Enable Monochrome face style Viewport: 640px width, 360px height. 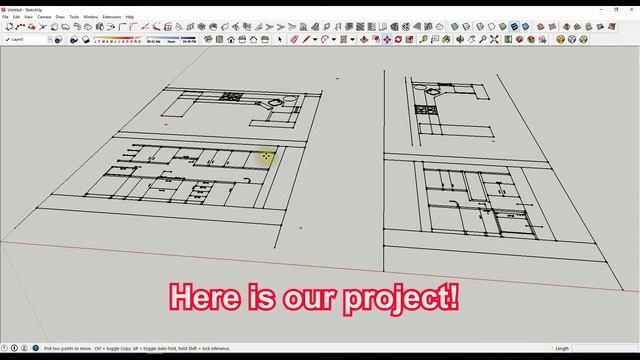point(526,27)
